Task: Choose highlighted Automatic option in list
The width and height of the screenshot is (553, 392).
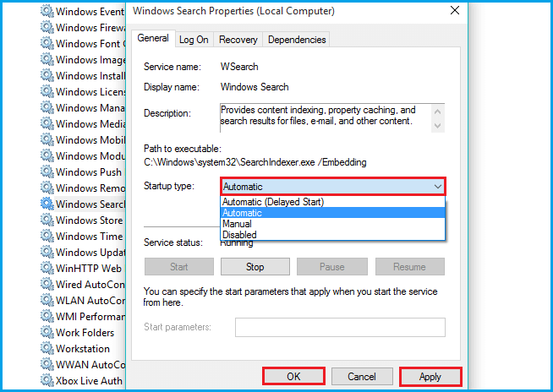Action: (332, 213)
